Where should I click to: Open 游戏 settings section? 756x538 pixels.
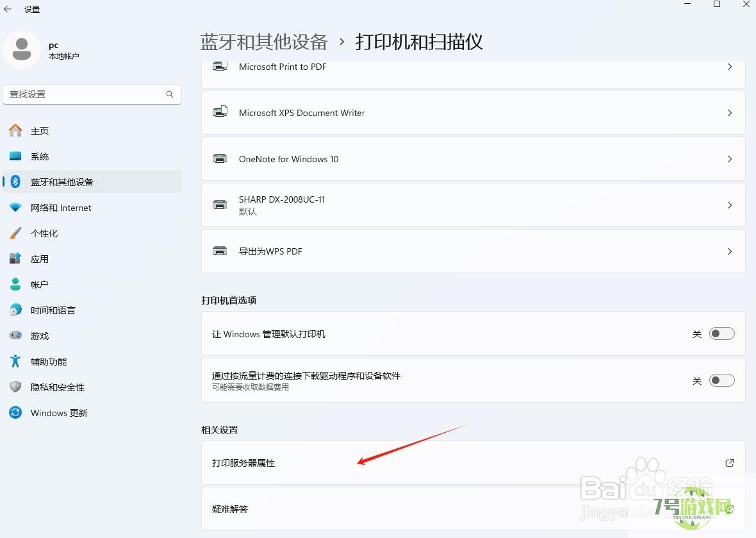(x=92, y=335)
